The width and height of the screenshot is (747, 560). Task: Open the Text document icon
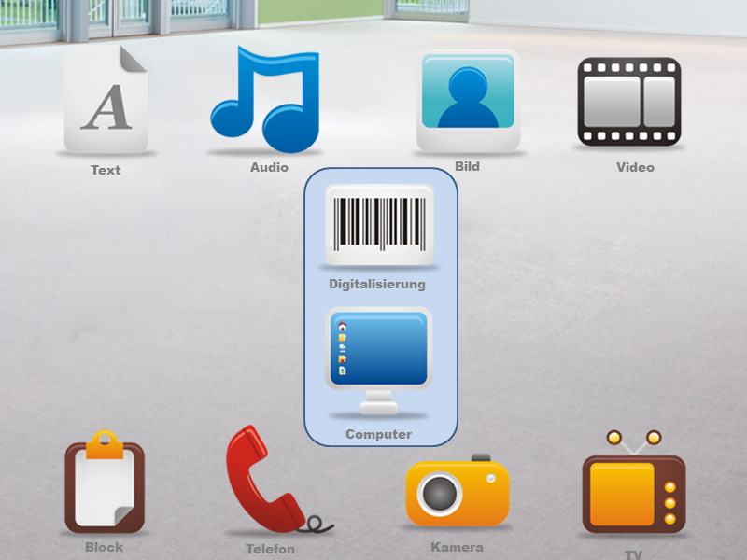(x=106, y=101)
